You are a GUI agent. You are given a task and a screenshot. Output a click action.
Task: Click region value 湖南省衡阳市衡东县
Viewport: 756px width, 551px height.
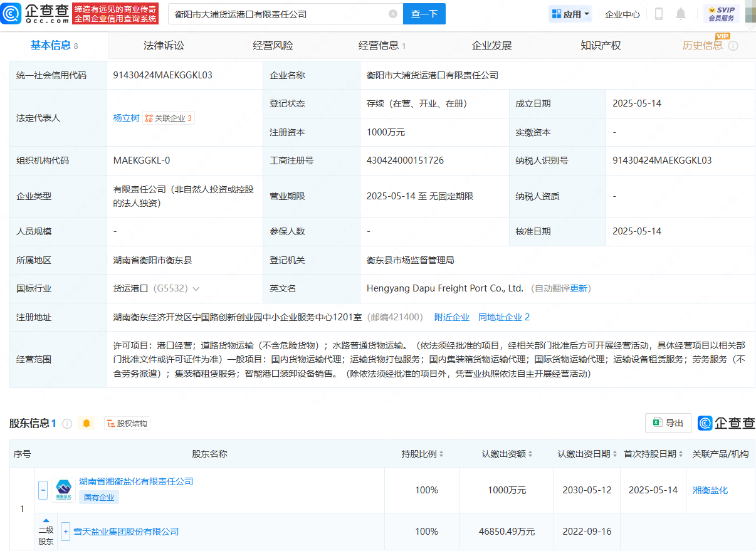pyautogui.click(x=152, y=260)
